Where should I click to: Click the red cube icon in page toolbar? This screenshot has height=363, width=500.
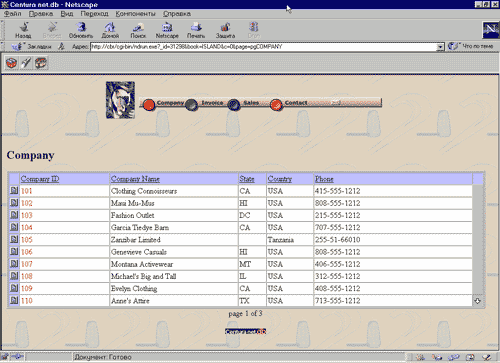tap(12, 63)
